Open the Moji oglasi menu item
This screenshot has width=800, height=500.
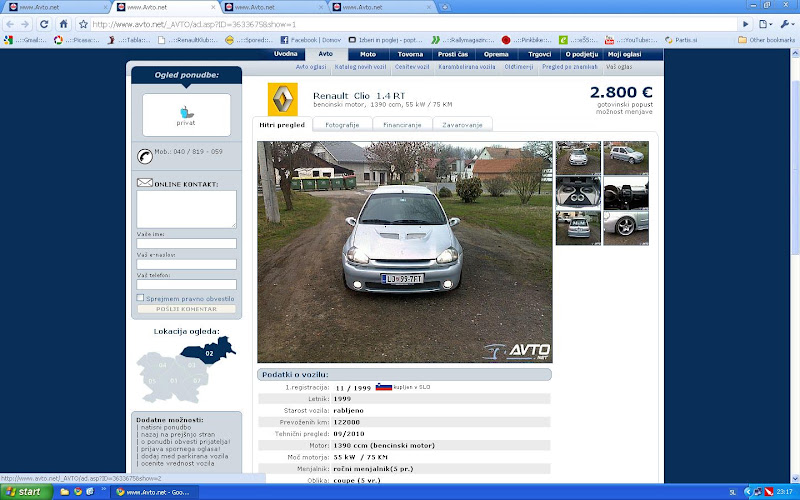(x=624, y=54)
